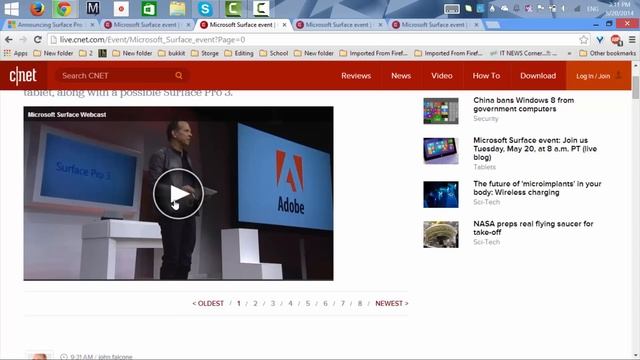Open File Explorer folder icon in taskbar

tap(177, 8)
